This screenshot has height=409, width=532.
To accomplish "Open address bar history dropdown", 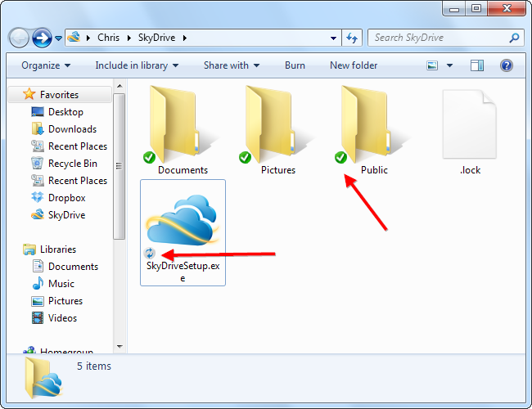I will pos(333,38).
